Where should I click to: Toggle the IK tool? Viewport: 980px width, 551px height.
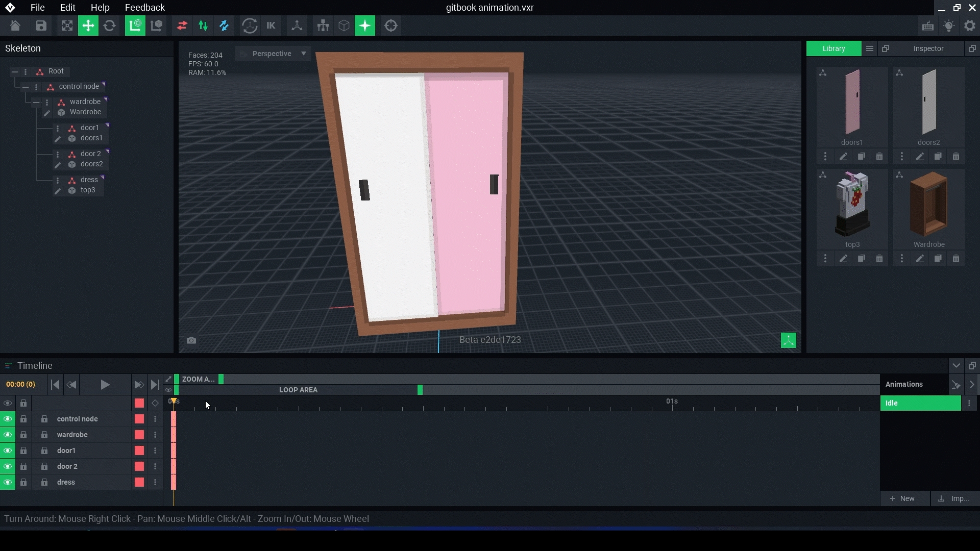point(271,26)
